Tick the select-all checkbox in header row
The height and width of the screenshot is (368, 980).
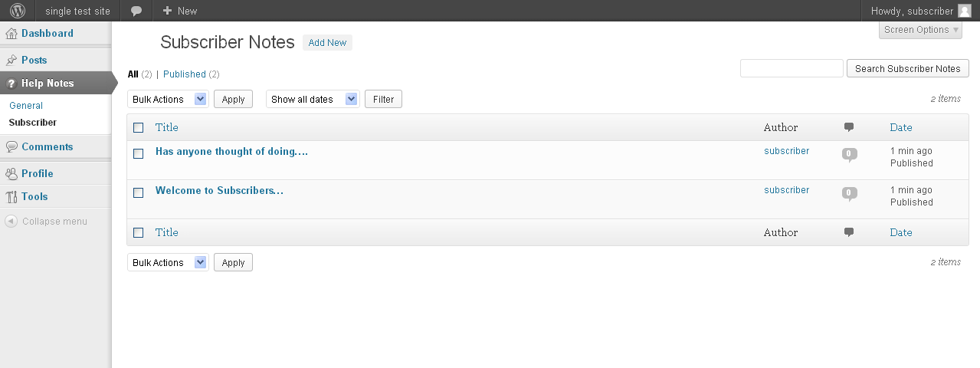[x=139, y=128]
